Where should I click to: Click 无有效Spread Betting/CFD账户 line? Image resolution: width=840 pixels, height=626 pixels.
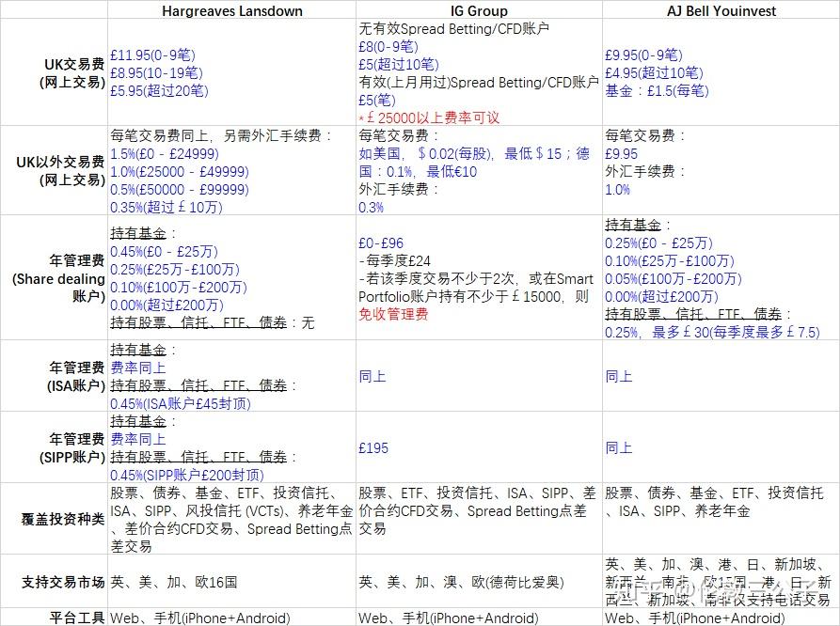click(454, 28)
